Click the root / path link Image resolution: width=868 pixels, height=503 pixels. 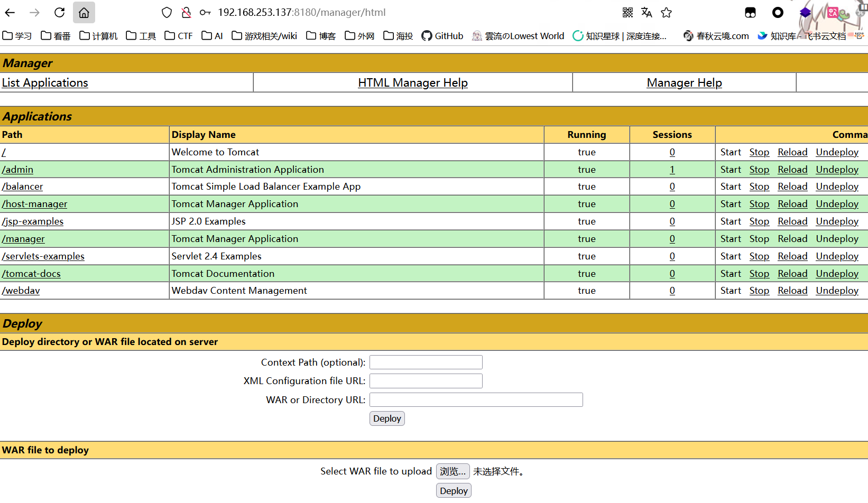4,152
